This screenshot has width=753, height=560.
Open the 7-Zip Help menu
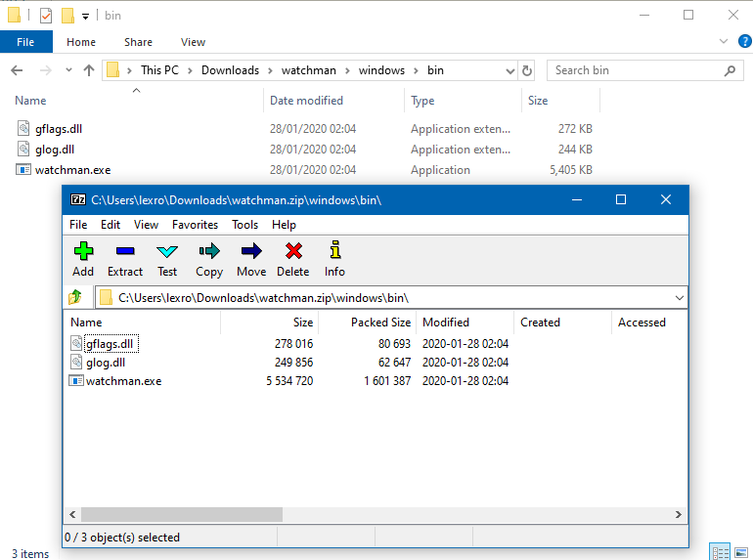(284, 225)
